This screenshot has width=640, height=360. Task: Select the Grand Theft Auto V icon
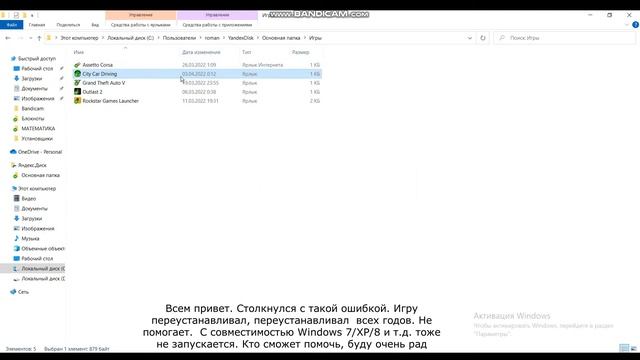(77, 83)
